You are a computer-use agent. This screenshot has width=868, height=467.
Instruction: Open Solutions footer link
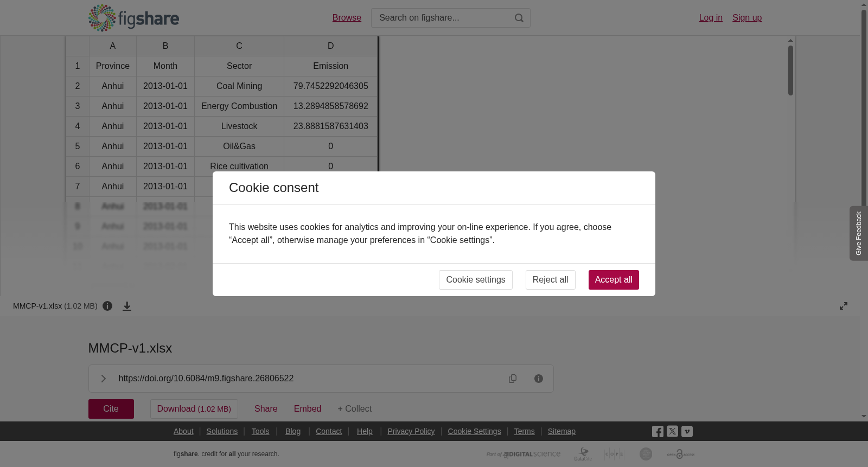tap(222, 431)
